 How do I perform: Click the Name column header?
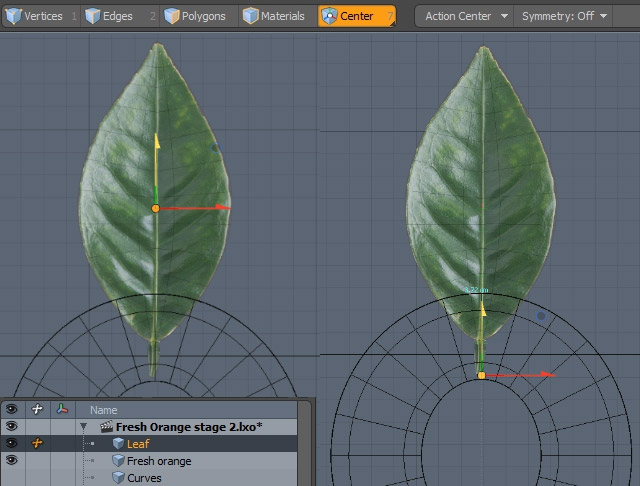click(x=103, y=410)
